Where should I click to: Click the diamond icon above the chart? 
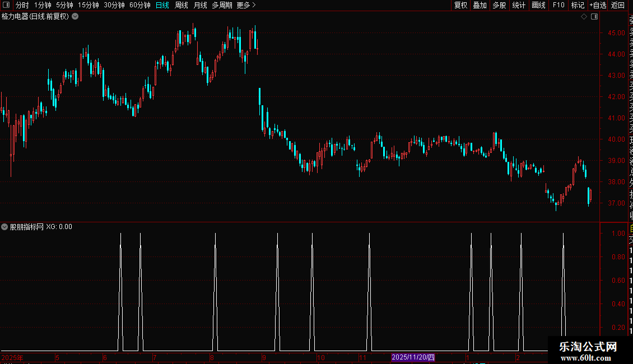tap(584, 17)
